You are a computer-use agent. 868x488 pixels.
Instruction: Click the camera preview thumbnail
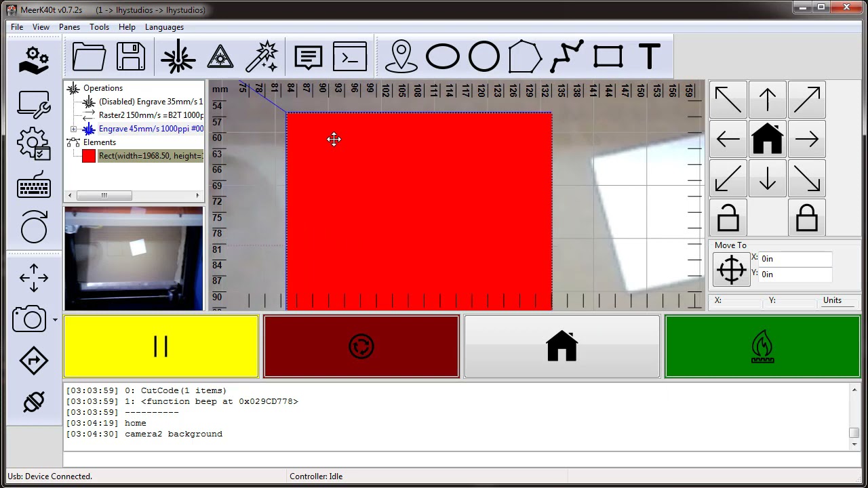134,259
